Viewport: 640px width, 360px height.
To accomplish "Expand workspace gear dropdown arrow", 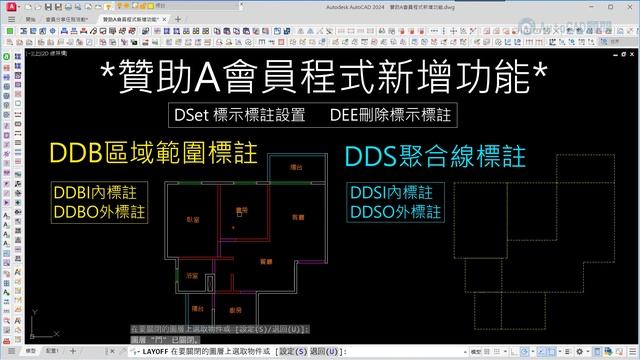I will point(588,351).
